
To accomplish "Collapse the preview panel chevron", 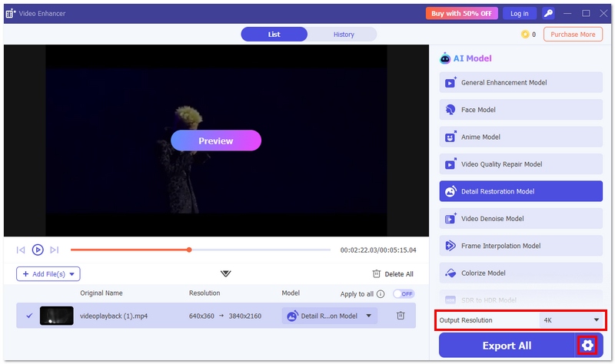I will click(x=226, y=273).
